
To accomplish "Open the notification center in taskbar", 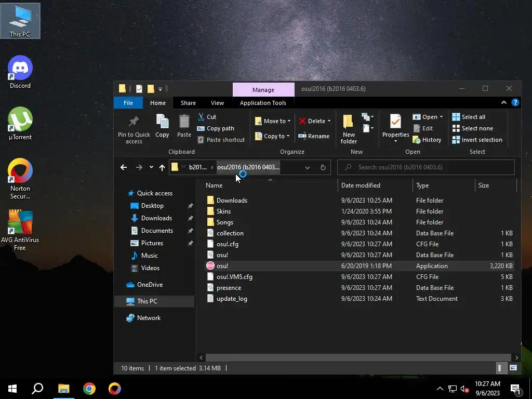I will [x=515, y=389].
